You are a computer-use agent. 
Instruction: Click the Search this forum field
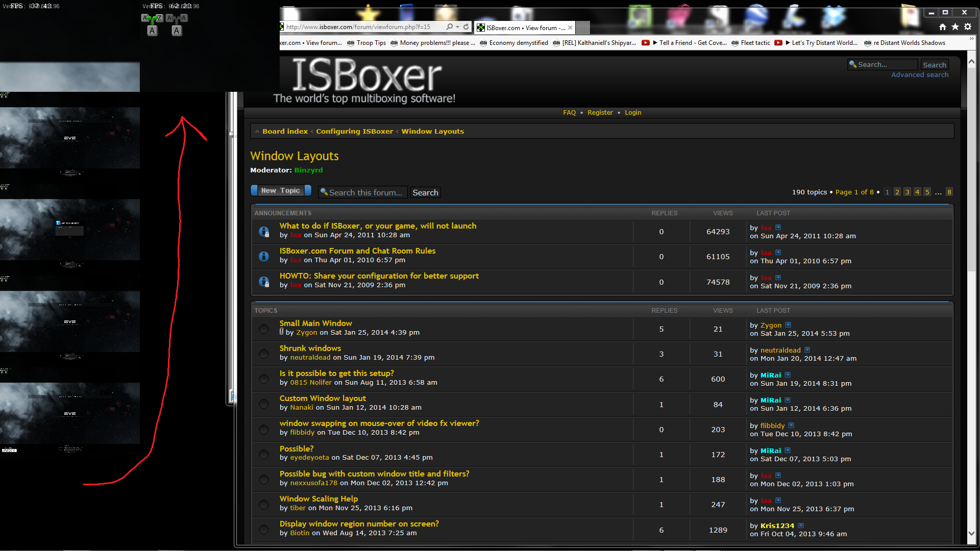pos(363,192)
